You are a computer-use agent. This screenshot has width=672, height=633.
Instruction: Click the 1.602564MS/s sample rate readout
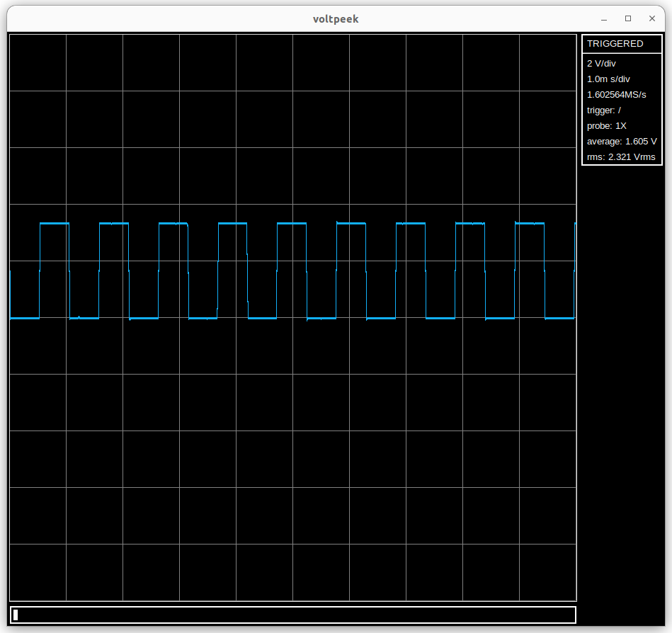[x=616, y=95]
